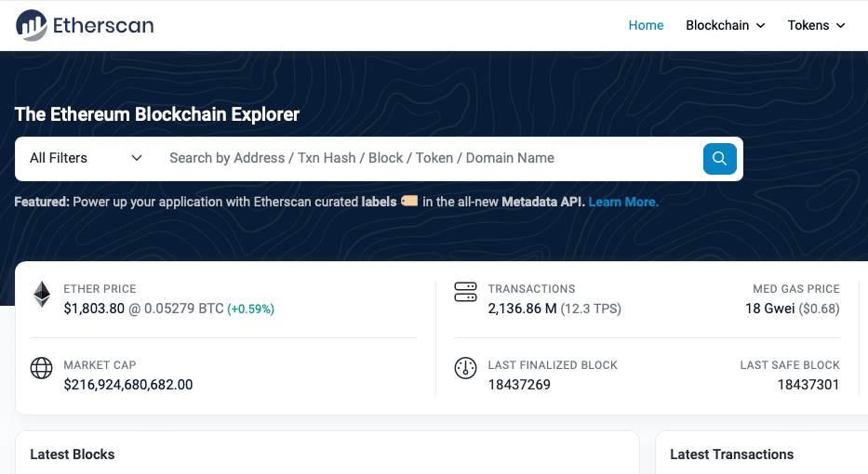Image resolution: width=868 pixels, height=474 pixels.
Task: Click the globe icon next to Market Cap
Action: pos(42,368)
